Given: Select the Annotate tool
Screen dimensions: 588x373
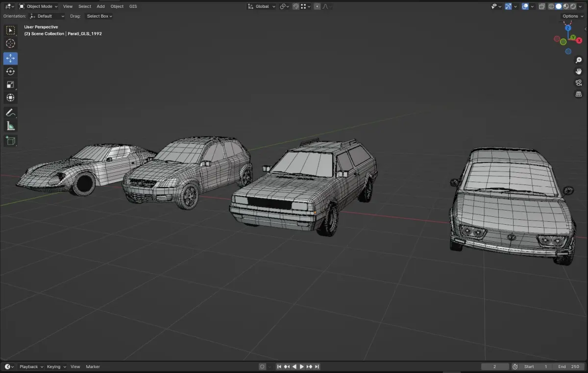Looking at the screenshot, I should tap(10, 113).
